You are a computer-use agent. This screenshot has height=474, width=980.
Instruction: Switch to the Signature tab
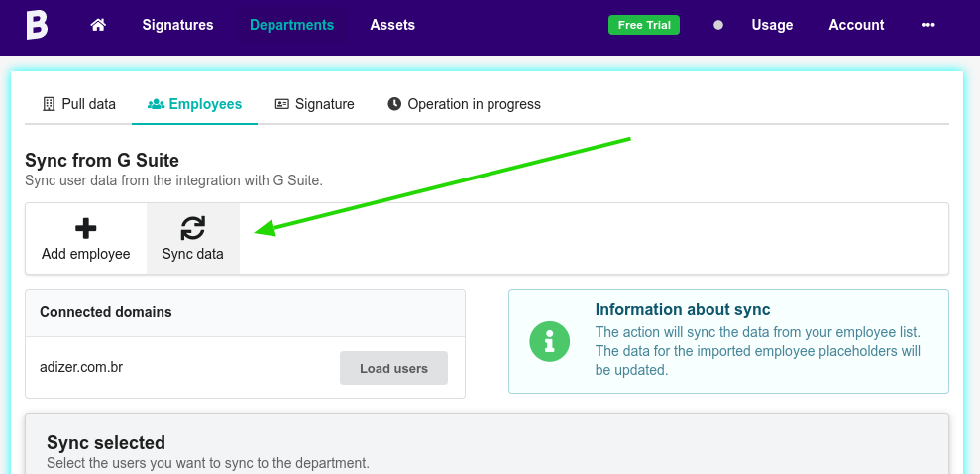314,104
